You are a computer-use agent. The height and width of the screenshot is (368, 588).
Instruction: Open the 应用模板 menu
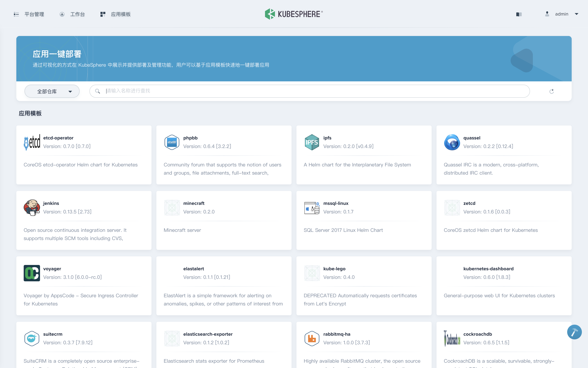click(121, 14)
